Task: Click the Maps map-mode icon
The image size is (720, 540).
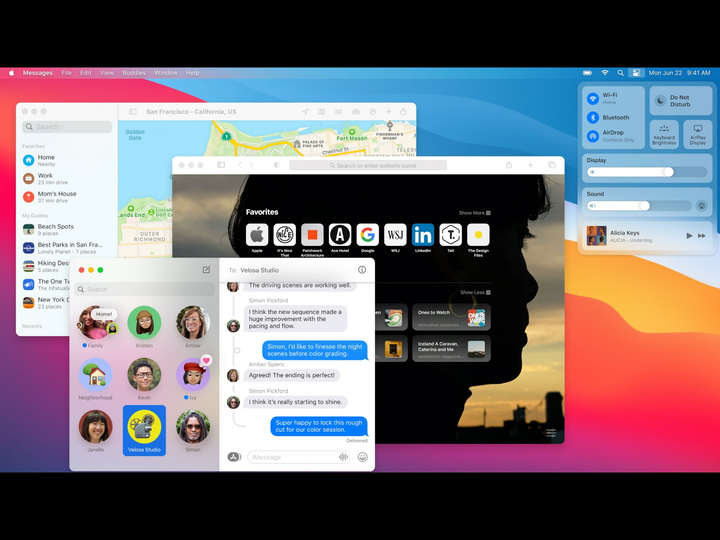Action: pyautogui.click(x=321, y=112)
